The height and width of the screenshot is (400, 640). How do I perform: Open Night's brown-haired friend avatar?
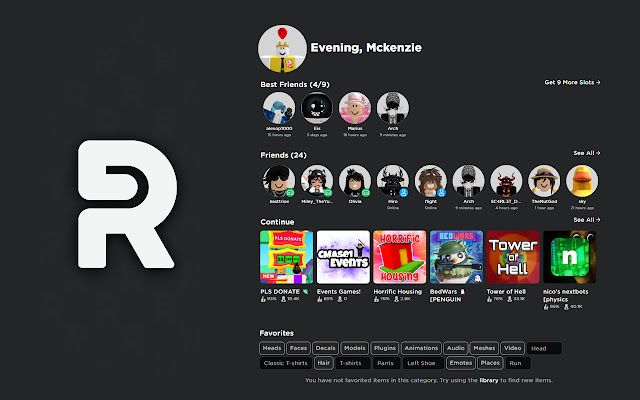[431, 181]
